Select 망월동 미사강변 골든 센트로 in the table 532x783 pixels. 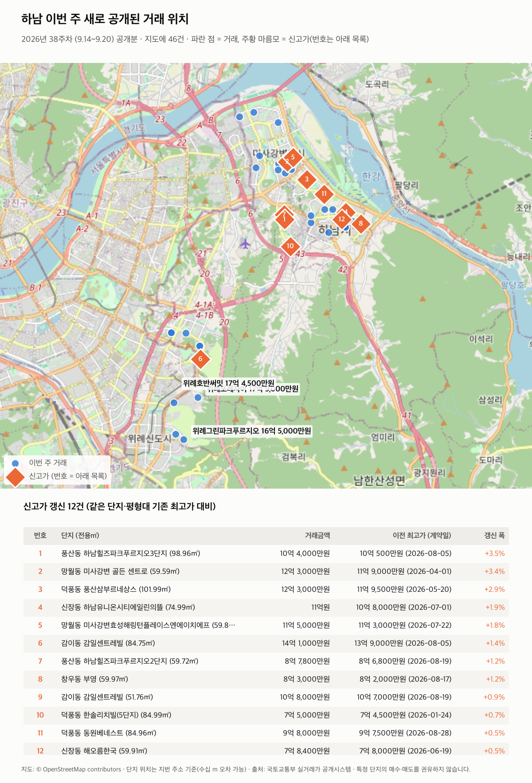tap(120, 572)
